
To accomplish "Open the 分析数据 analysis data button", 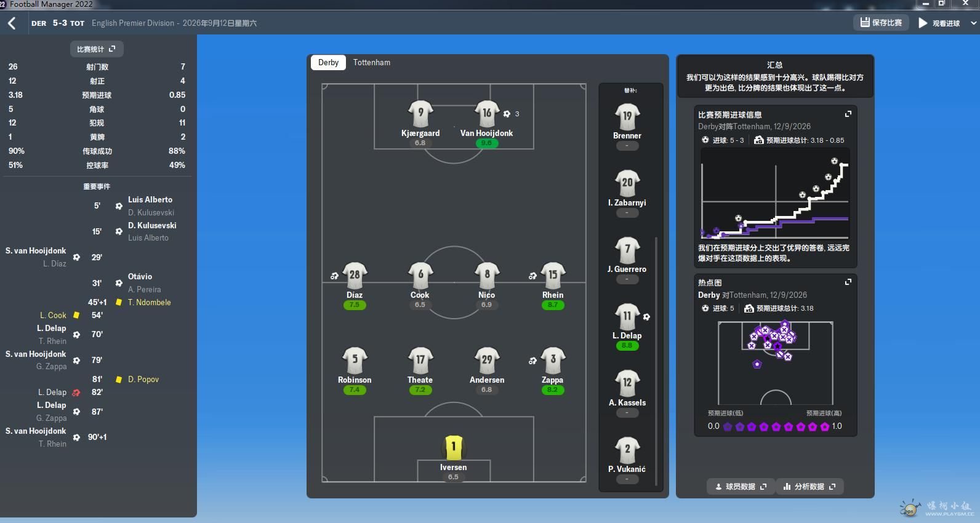I will click(x=809, y=487).
